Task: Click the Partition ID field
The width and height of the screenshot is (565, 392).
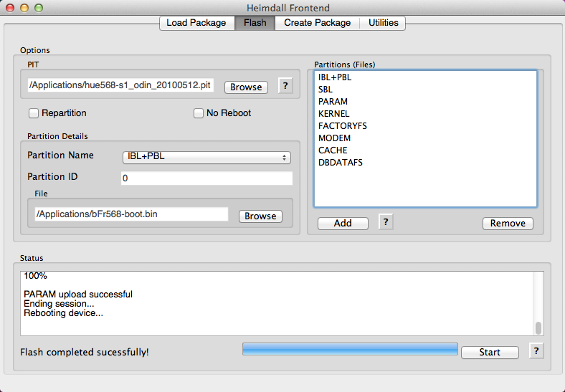Action: tap(206, 178)
